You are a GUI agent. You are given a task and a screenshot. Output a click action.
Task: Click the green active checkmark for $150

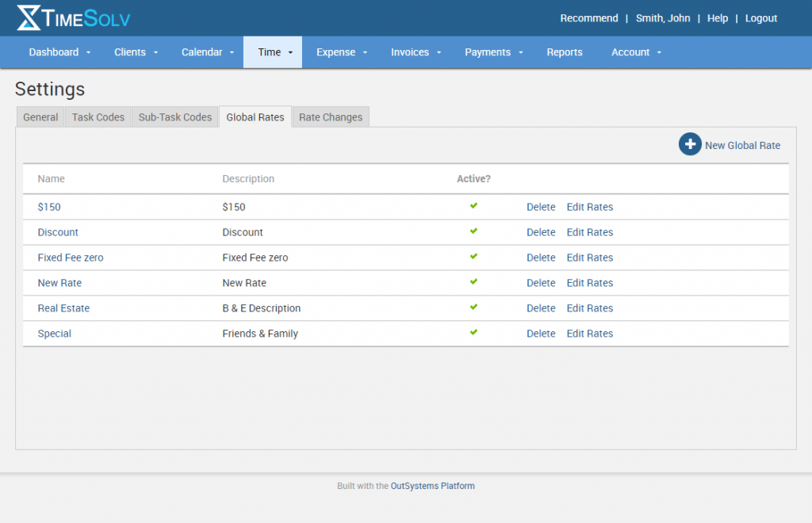point(473,206)
